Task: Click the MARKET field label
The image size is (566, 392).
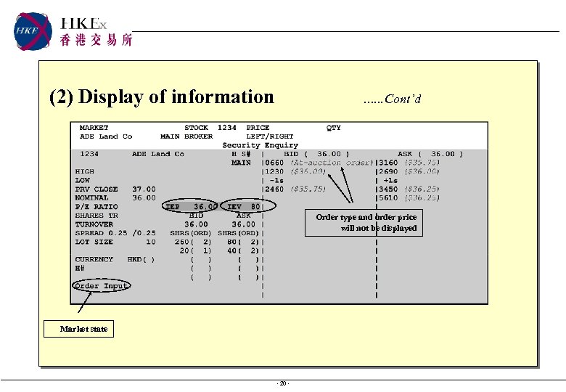Action: 94,128
